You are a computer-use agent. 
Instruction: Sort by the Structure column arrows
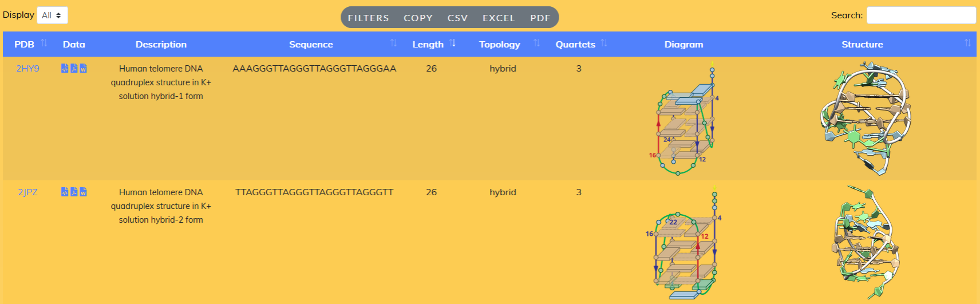(x=967, y=44)
